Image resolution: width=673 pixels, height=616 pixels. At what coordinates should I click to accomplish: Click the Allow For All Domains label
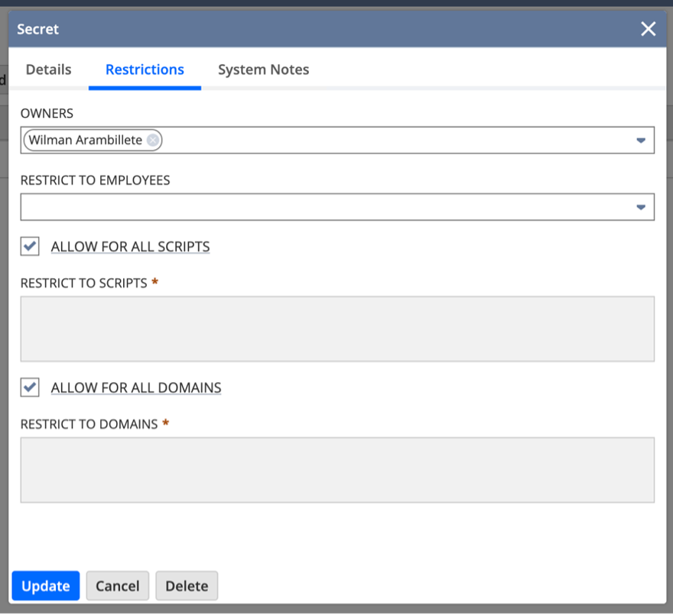point(136,388)
